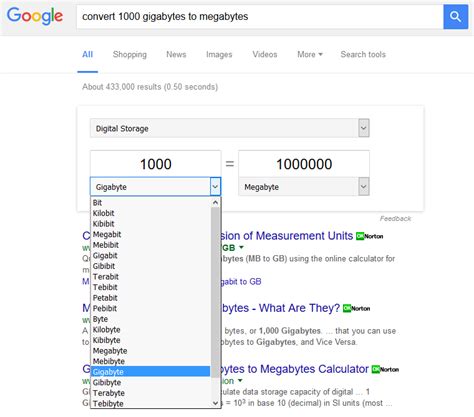The image size is (474, 417).
Task: Pick Megabyte in the unit list
Action: click(151, 351)
